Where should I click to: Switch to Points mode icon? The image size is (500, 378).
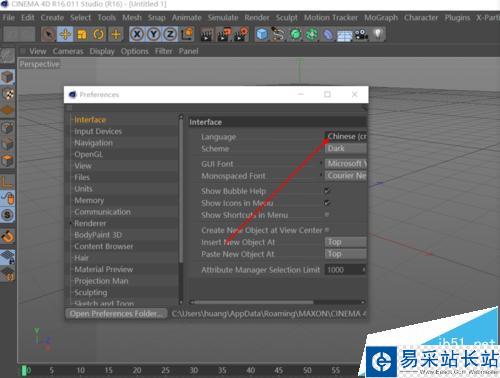(x=7, y=128)
